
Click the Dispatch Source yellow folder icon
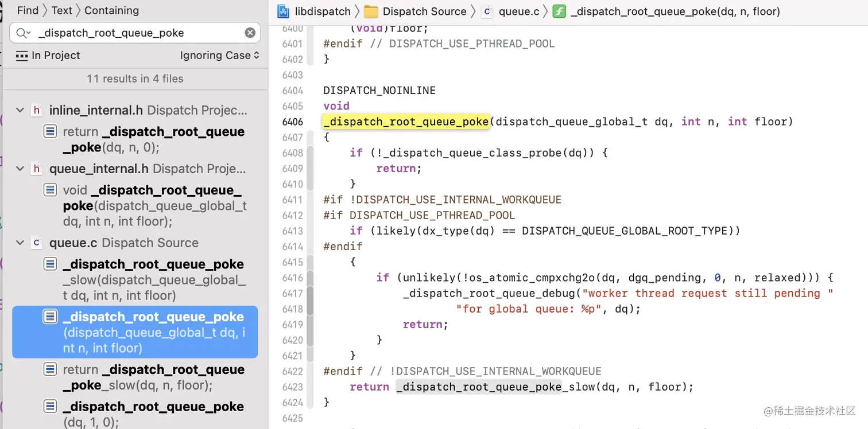click(371, 11)
